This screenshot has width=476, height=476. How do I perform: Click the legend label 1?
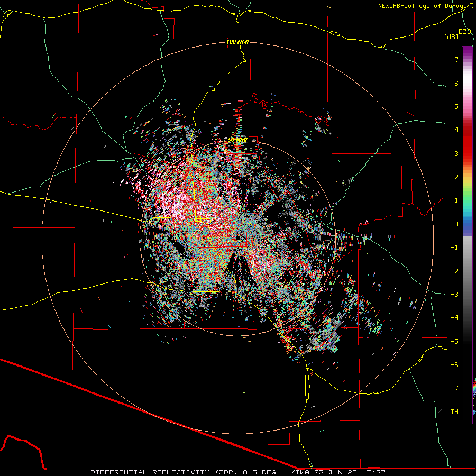pos(456,200)
